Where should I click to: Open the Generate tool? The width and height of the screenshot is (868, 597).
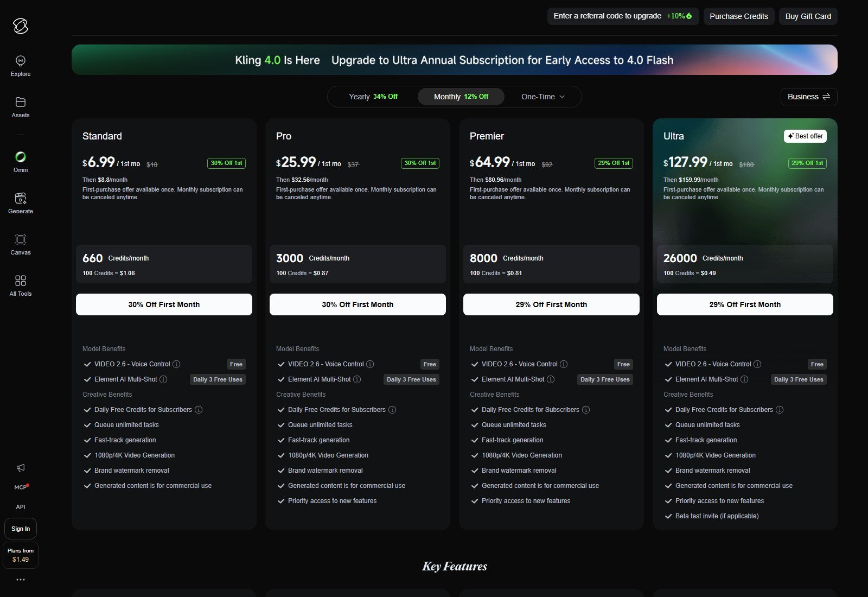click(21, 203)
